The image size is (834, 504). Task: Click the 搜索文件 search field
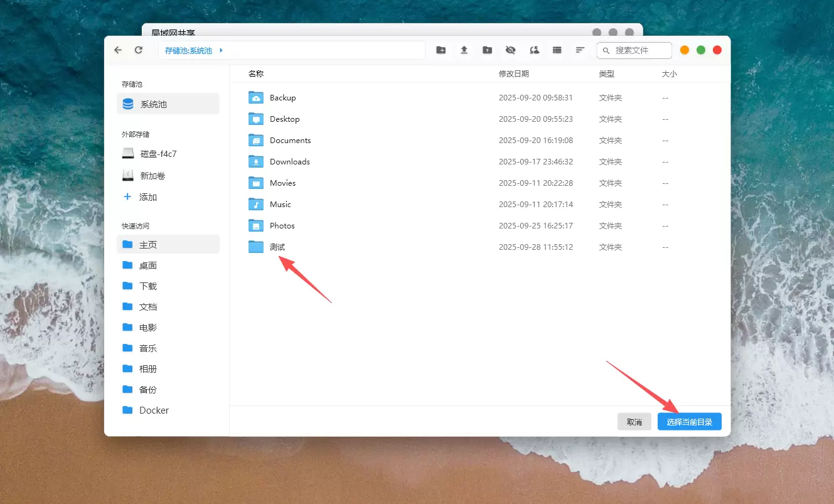(640, 50)
